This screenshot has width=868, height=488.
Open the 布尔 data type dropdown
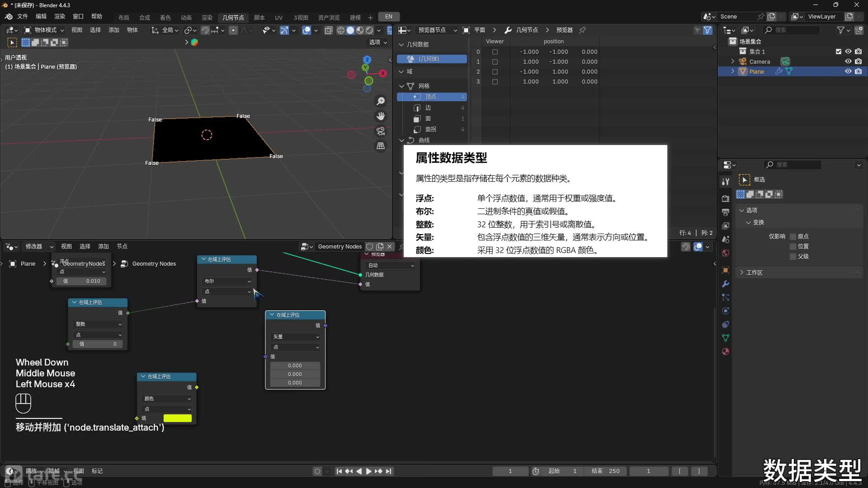(x=227, y=281)
